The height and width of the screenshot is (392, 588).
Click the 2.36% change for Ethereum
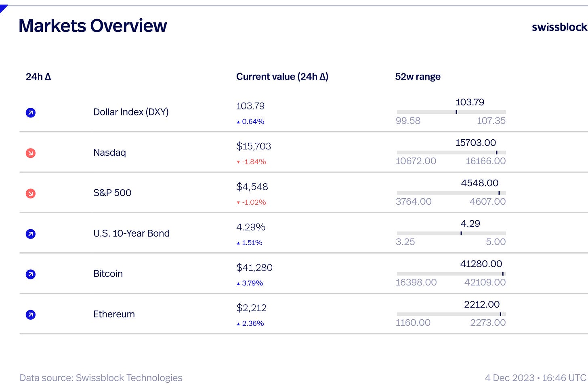coord(250,323)
